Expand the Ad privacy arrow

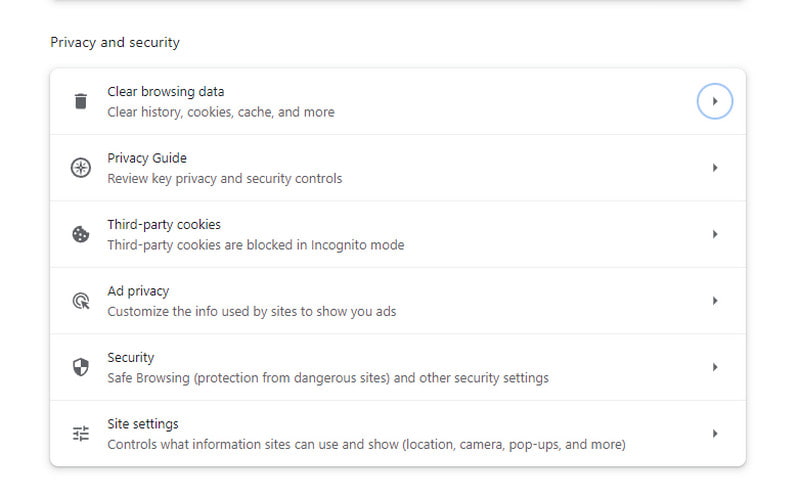pos(715,301)
